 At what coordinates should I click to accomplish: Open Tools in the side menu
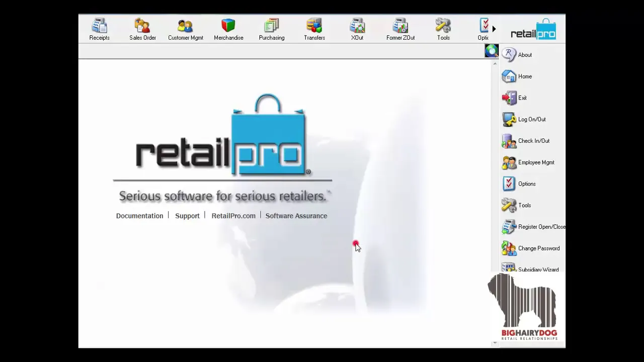[x=517, y=205]
